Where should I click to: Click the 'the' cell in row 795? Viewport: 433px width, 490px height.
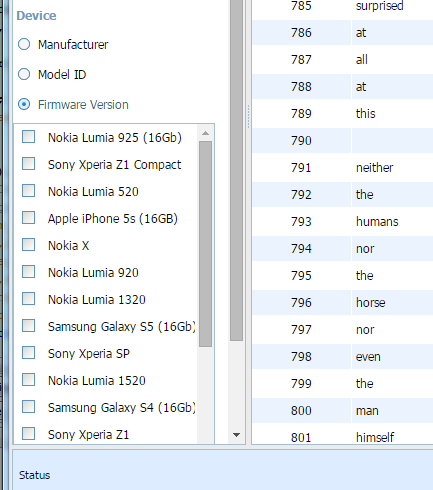[x=392, y=276]
